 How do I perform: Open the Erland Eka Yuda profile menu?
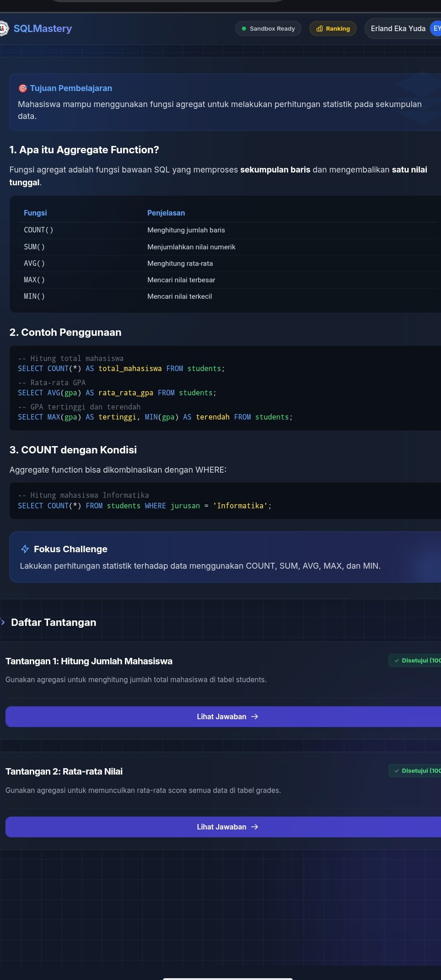tap(398, 28)
